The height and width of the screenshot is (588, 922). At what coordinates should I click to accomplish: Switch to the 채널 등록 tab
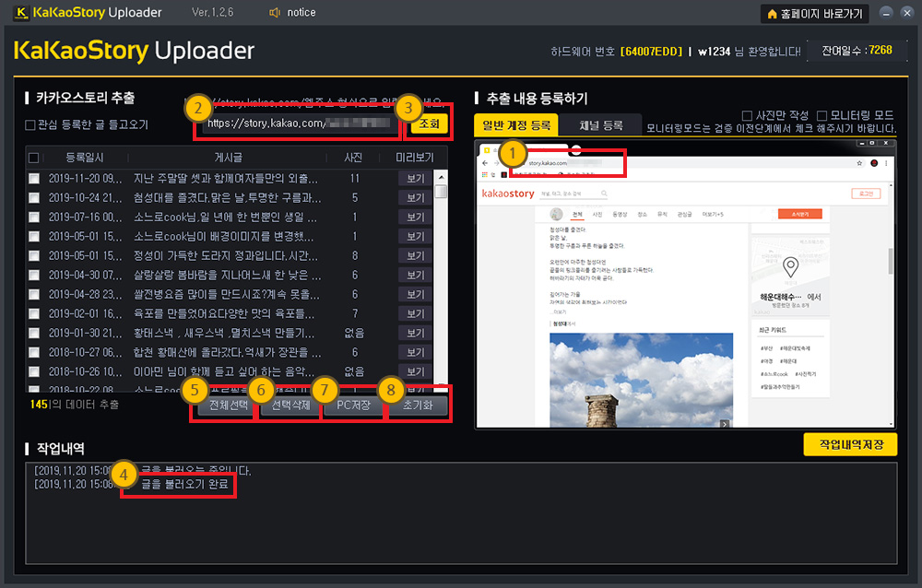click(600, 126)
